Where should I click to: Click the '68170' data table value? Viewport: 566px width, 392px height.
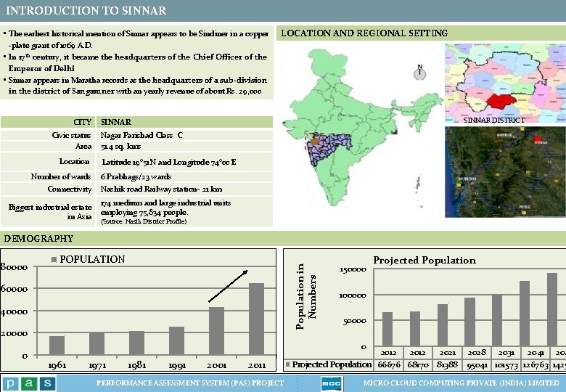[x=419, y=365]
